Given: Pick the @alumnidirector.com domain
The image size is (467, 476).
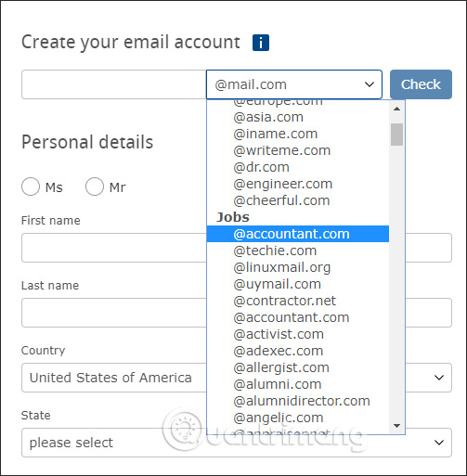Looking at the screenshot, I should [x=298, y=401].
